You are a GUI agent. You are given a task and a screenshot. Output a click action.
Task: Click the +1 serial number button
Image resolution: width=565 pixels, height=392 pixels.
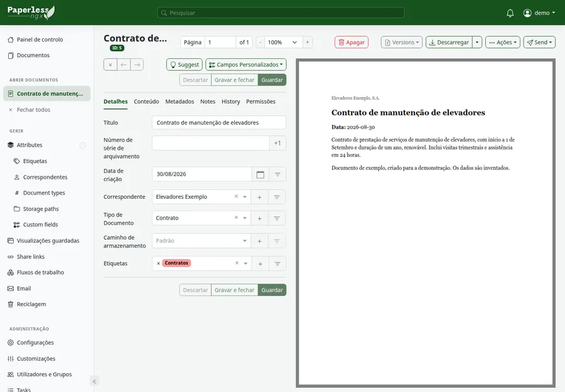(277, 143)
